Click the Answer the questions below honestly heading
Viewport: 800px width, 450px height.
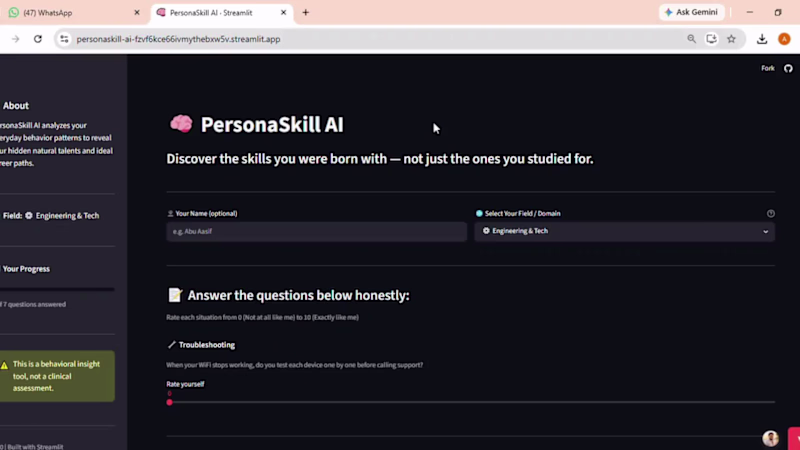[298, 295]
